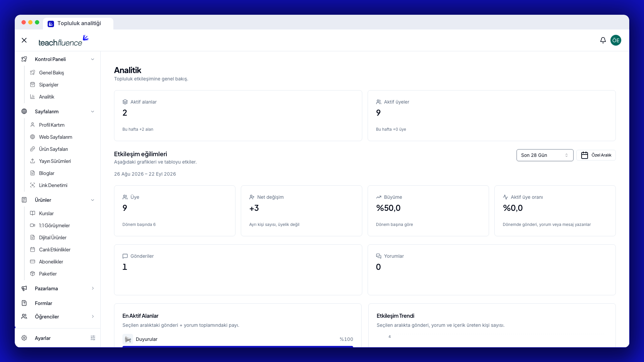Screen dimensions: 644x362
Task: Click the Kontrol Paneli rocket icon
Action: [24, 59]
